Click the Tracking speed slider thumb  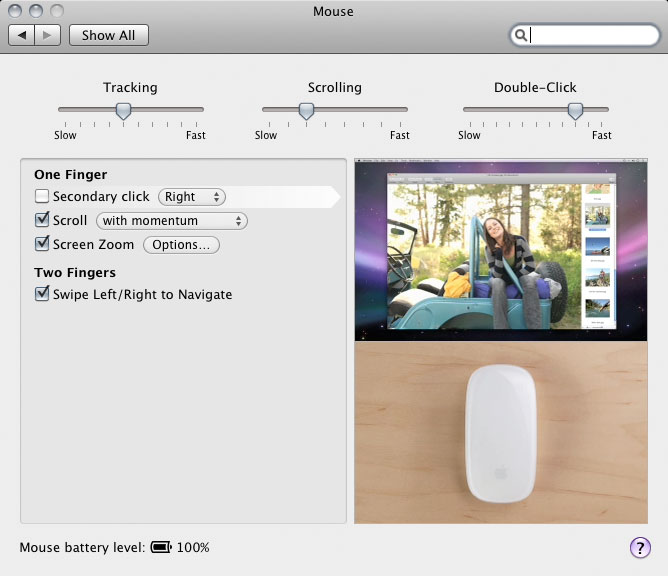click(124, 111)
